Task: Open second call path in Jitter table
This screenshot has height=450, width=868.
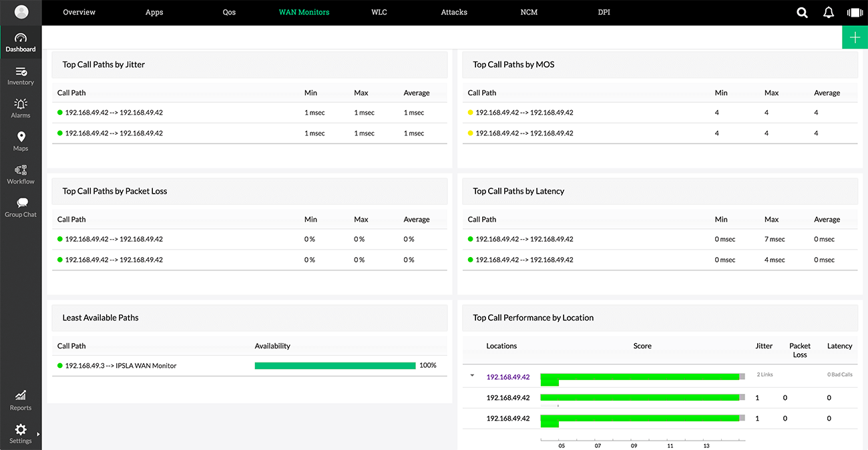Action: pos(114,134)
